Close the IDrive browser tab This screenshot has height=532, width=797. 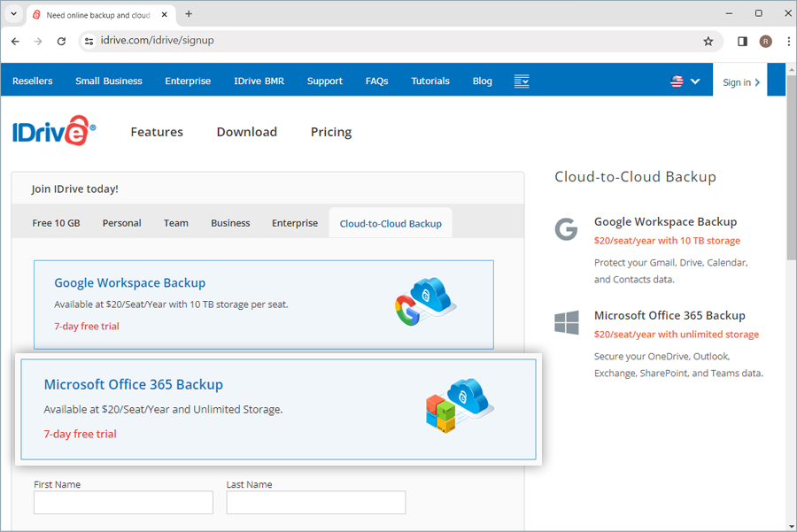[x=164, y=15]
